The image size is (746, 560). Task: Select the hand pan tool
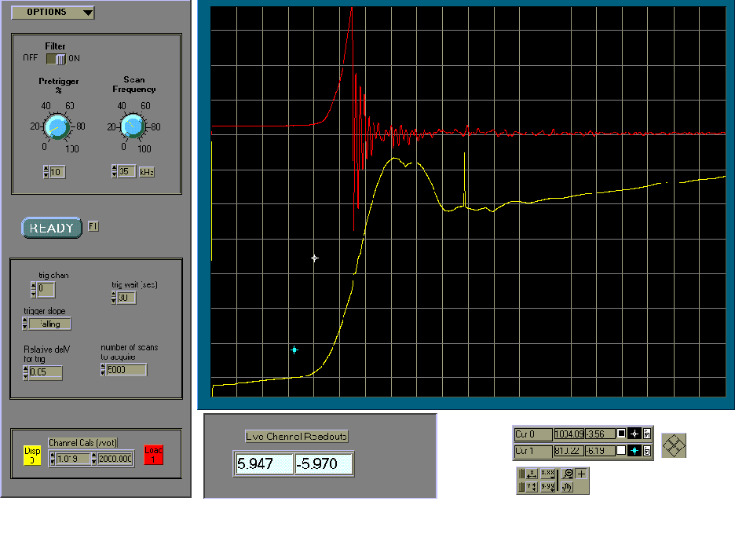(568, 487)
